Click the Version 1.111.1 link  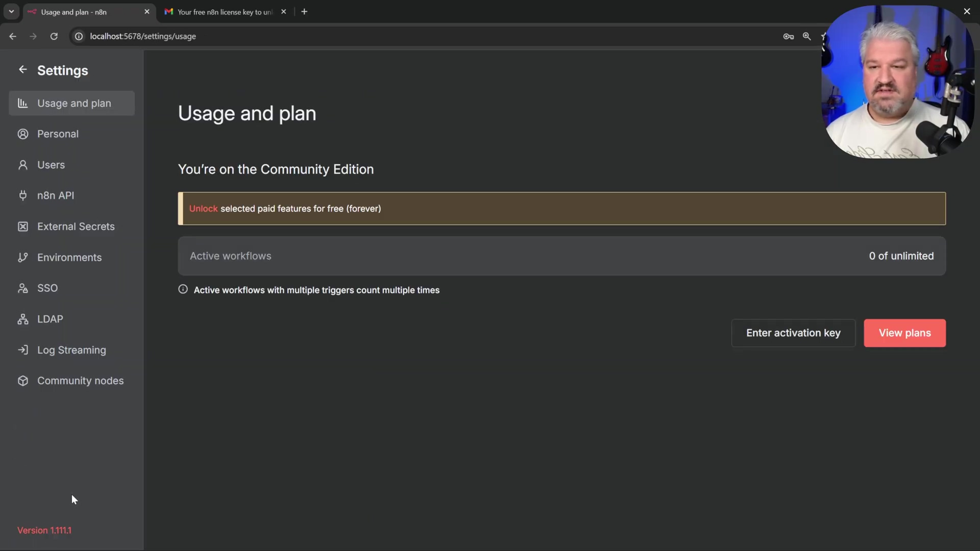click(x=44, y=531)
